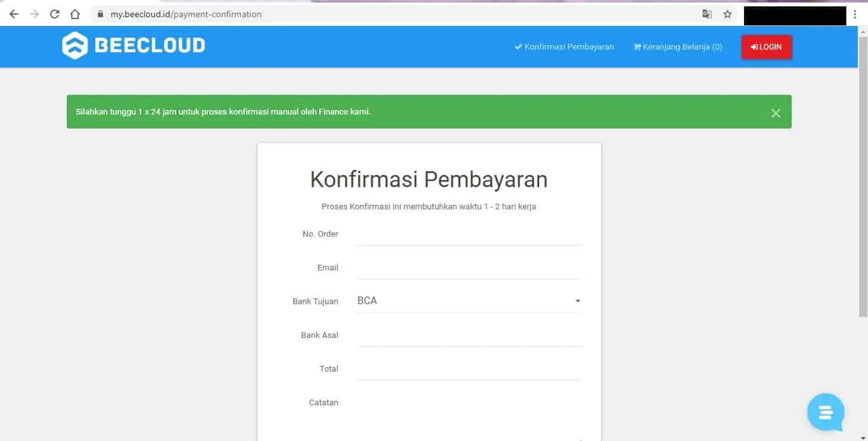
Task: Open the translate page icon
Action: 706,14
